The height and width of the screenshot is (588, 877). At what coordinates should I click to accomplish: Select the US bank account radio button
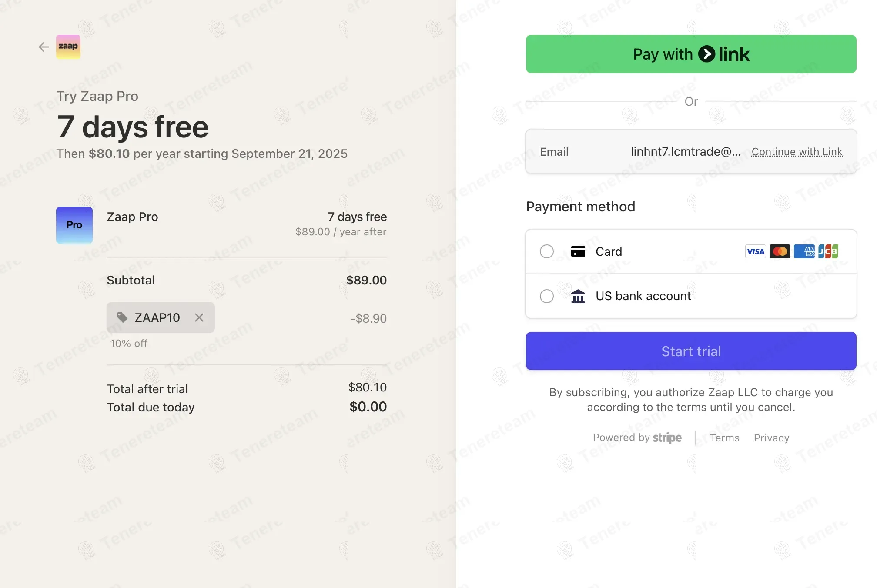click(547, 296)
